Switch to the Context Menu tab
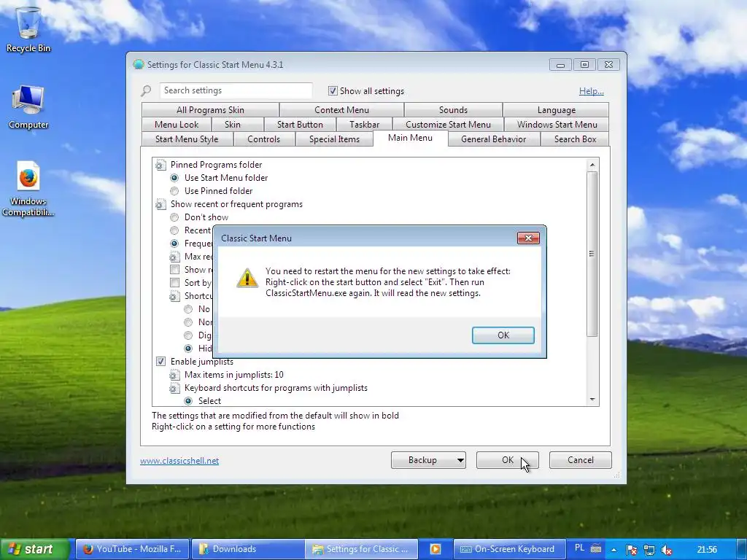The width and height of the screenshot is (747, 560). (341, 110)
